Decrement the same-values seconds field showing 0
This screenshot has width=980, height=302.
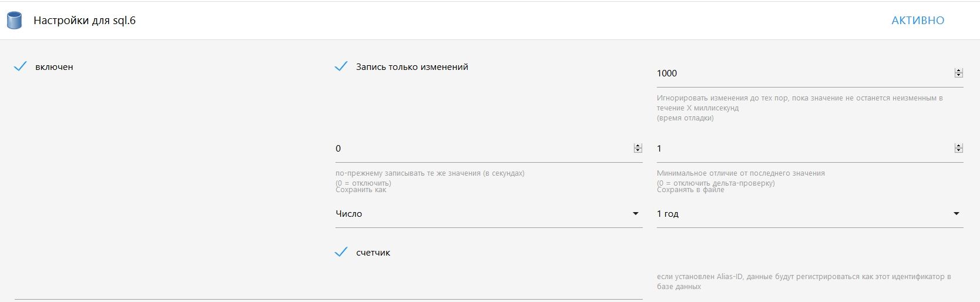coord(638,151)
